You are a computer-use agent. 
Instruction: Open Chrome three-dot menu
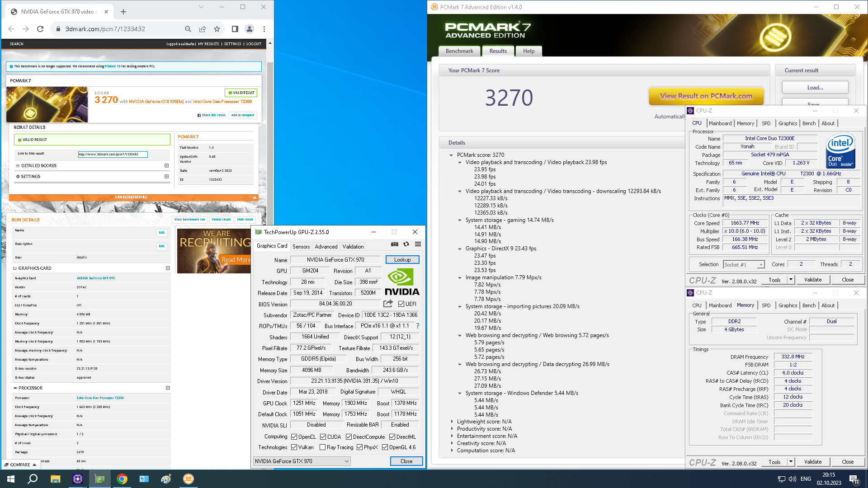[x=264, y=29]
